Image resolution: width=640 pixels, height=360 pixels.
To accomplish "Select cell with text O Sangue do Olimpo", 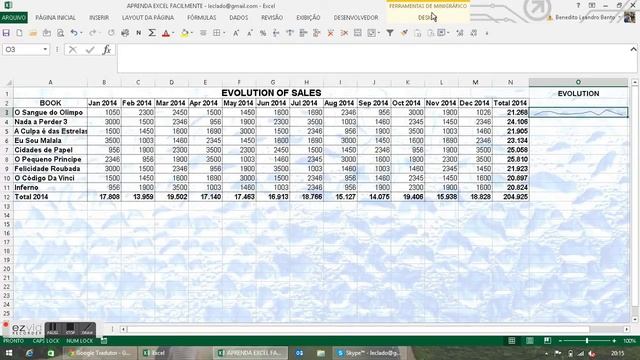I will coord(50,112).
